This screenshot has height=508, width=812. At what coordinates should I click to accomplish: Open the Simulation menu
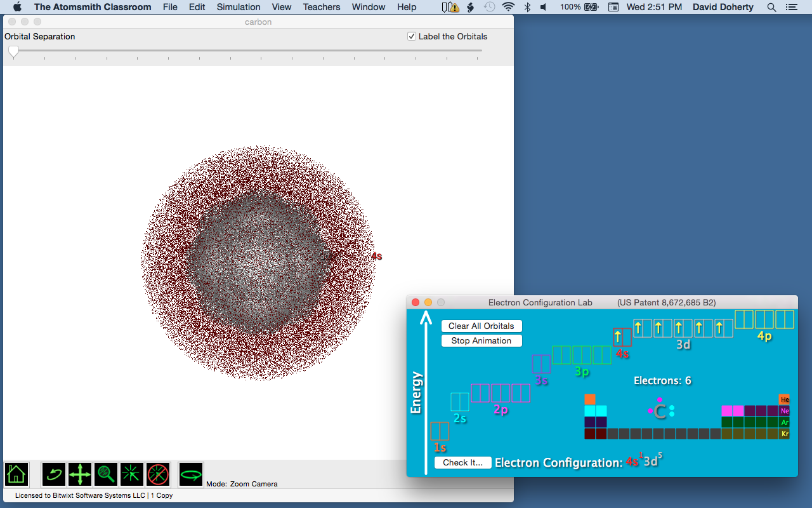pyautogui.click(x=239, y=7)
